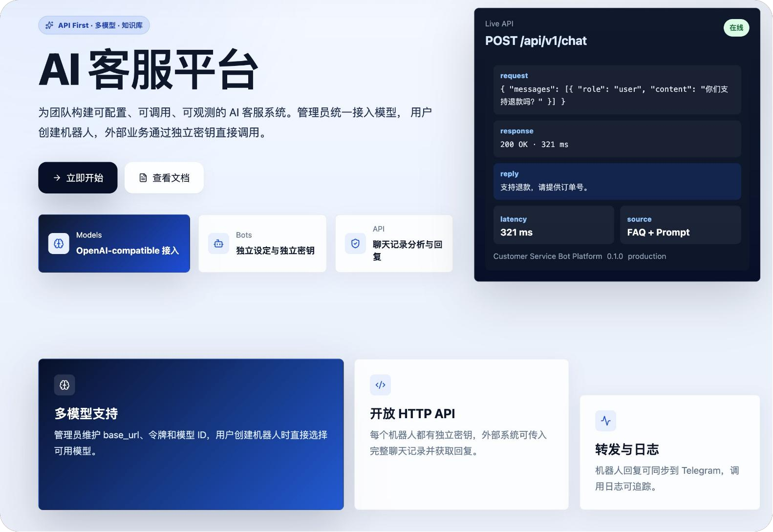773x532 pixels.
Task: Click the 200 OK · 321 ms response text
Action: (x=534, y=145)
